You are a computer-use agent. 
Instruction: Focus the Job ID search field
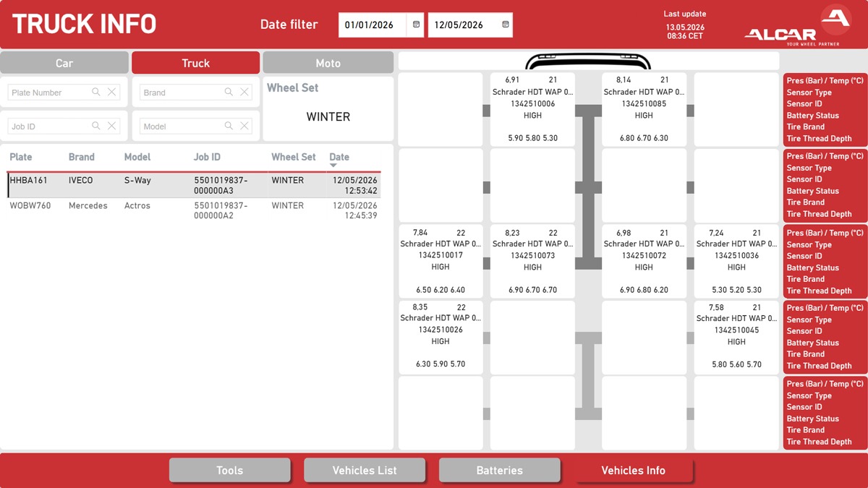pos(63,126)
